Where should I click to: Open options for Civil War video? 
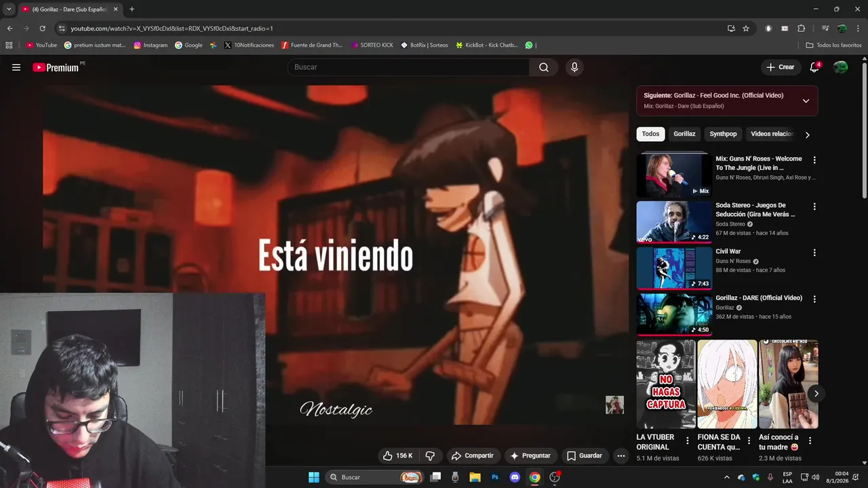pos(814,252)
